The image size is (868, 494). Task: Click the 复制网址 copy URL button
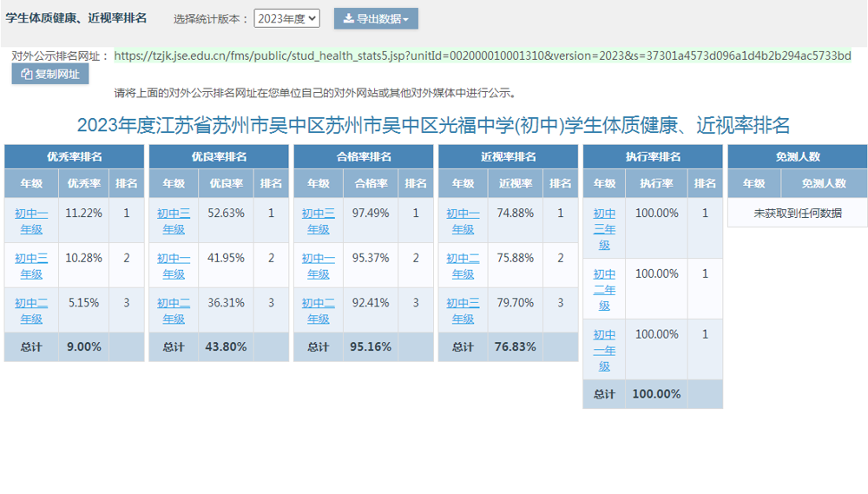pos(49,74)
